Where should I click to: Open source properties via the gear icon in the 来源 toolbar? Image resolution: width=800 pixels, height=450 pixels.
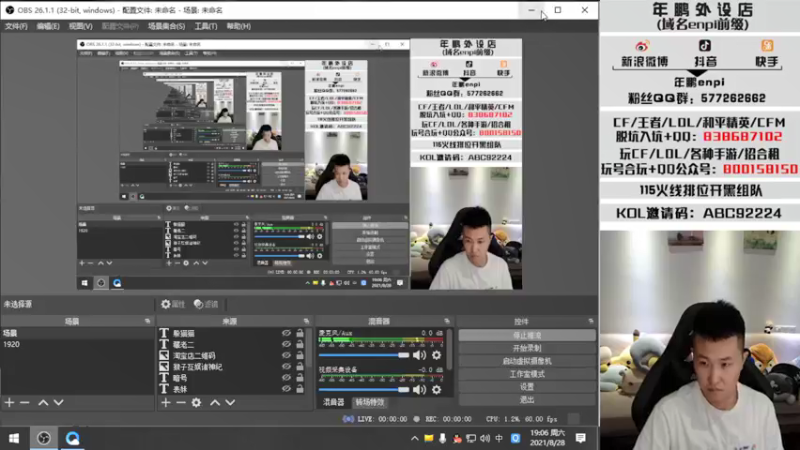[196, 403]
